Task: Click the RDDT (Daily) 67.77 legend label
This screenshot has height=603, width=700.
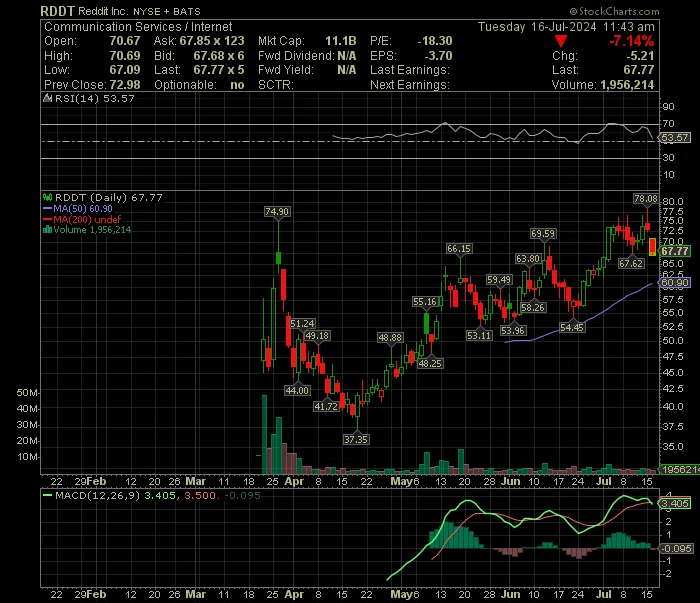Action: [108, 197]
